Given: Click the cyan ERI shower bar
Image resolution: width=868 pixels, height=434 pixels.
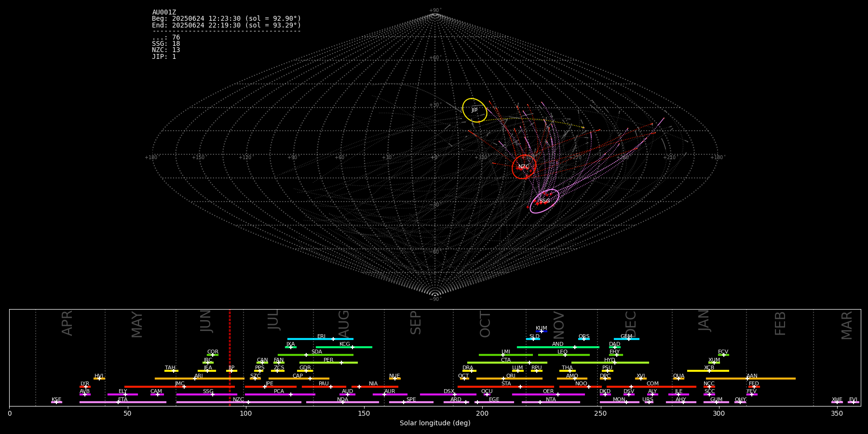Looking at the screenshot, I should 320,339.
